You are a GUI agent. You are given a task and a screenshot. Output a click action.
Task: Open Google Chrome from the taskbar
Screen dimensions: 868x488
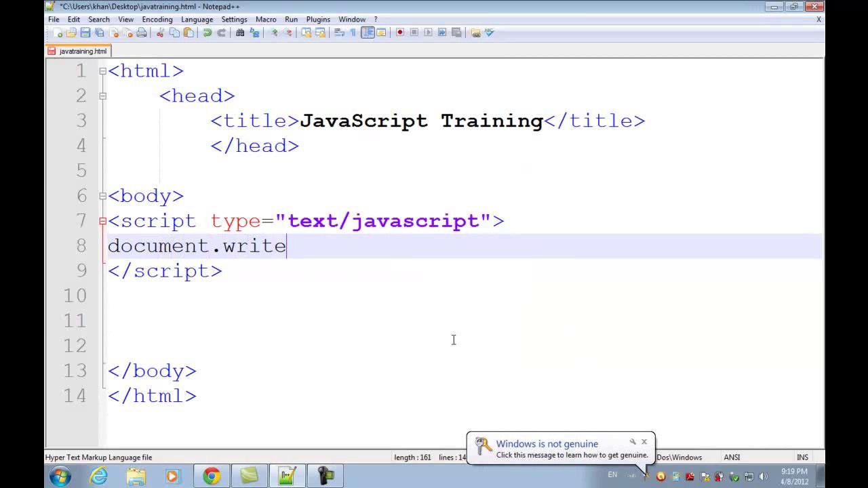(x=212, y=476)
